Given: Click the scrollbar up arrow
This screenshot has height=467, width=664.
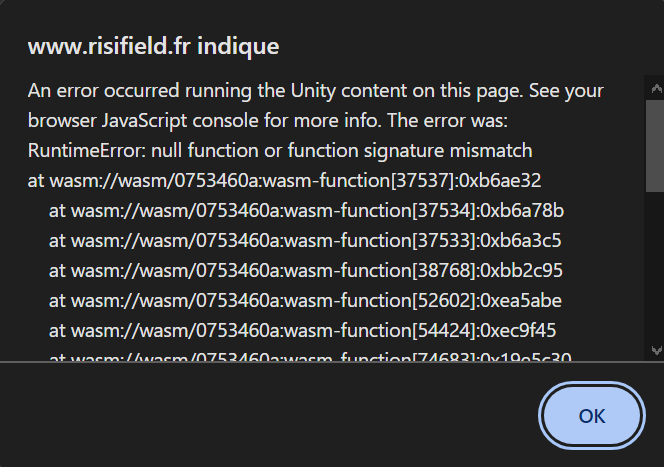Looking at the screenshot, I should click(656, 88).
